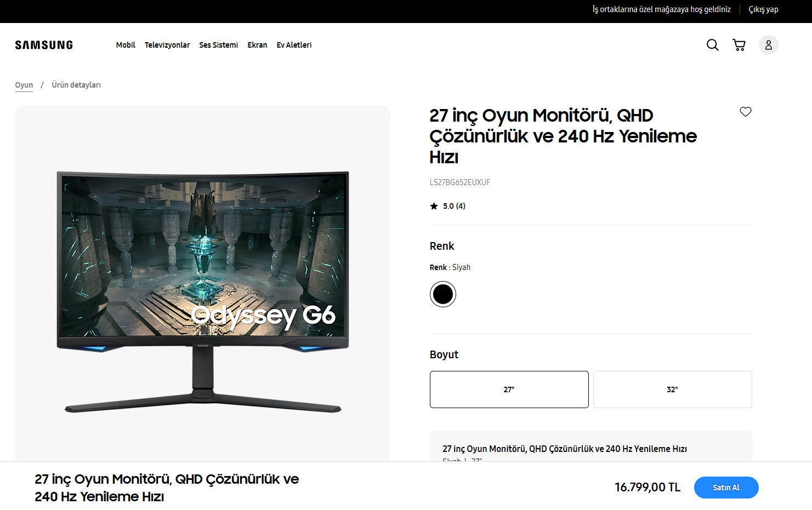812x510 pixels.
Task: Select the 27" size option
Action: click(509, 389)
